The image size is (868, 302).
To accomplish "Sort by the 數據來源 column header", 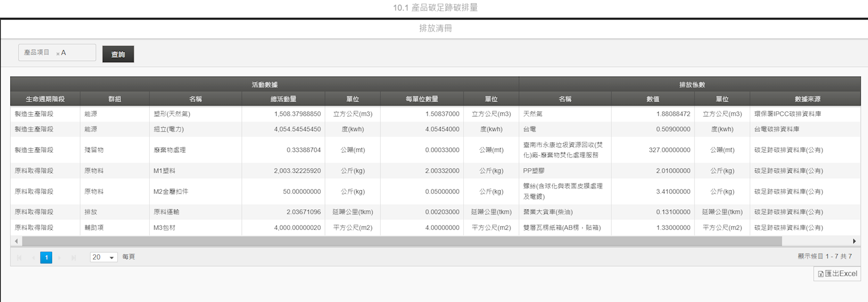I will pos(807,99).
